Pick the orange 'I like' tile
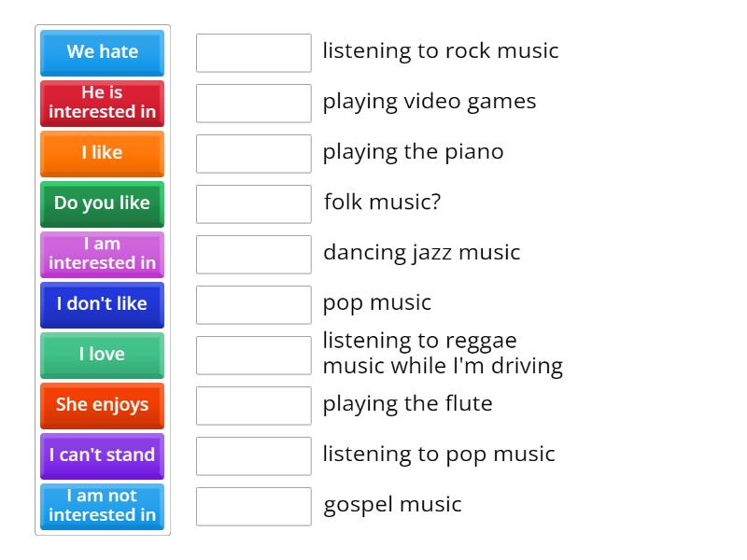 pos(102,153)
